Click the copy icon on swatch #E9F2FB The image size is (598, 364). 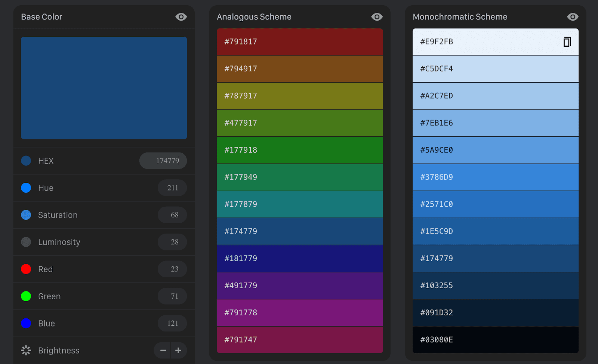(x=567, y=42)
